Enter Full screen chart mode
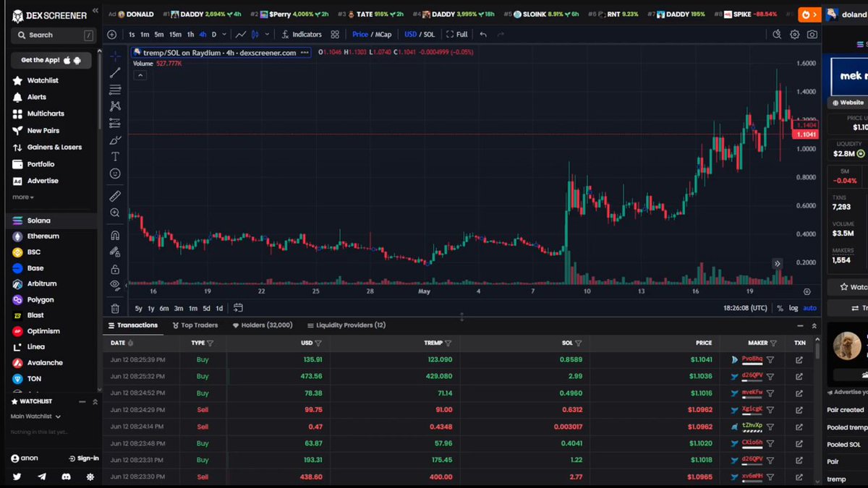 pos(457,34)
